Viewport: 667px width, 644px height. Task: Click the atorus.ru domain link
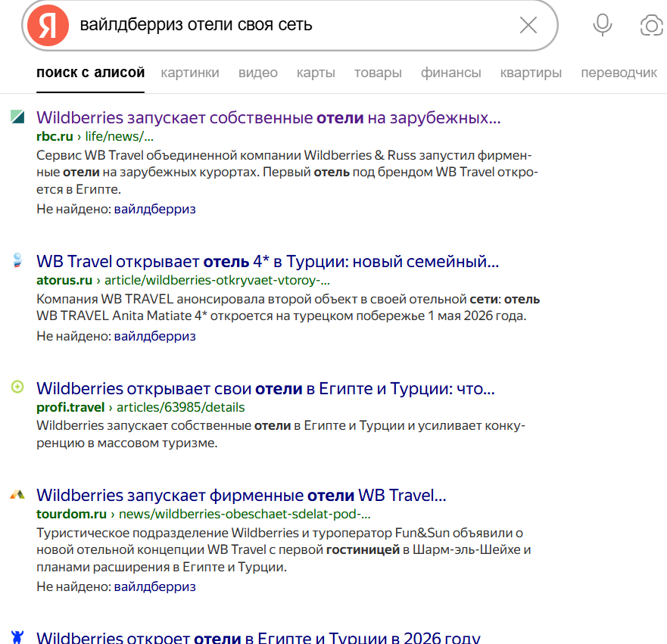64,281
